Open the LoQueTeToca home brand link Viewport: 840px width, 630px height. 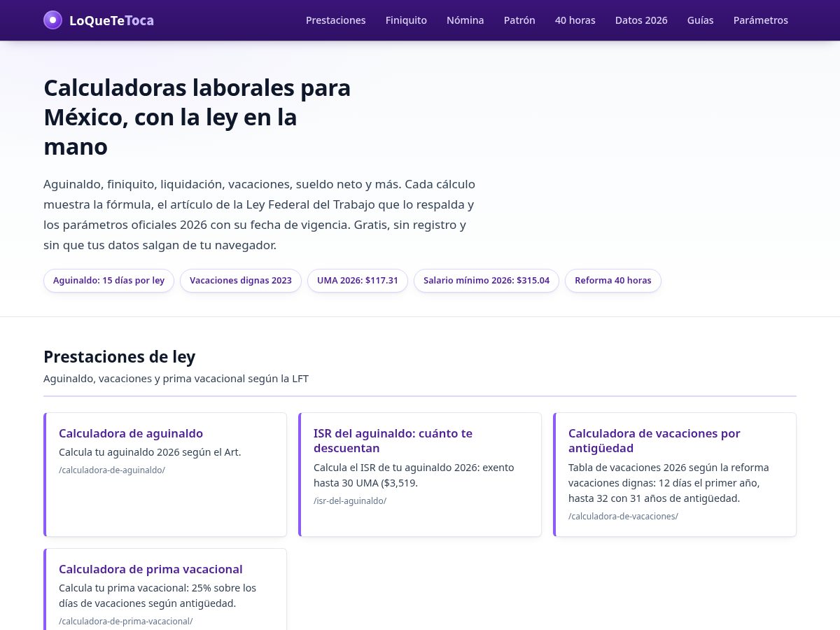(99, 20)
